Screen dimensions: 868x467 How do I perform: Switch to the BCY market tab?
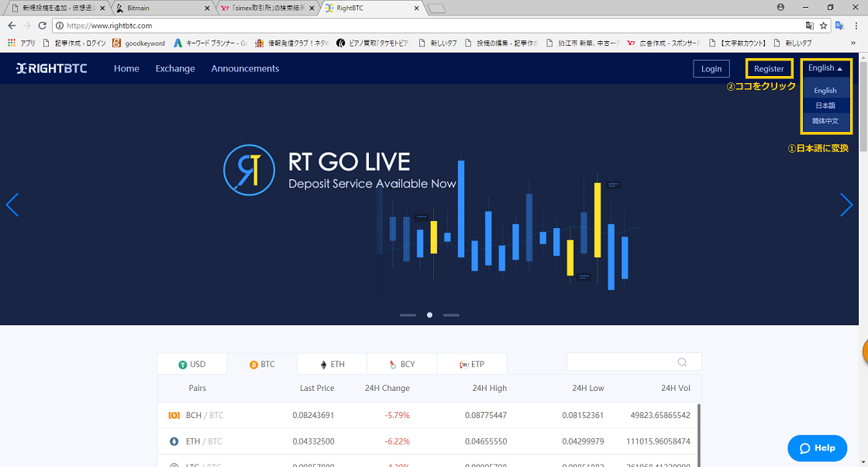tap(402, 364)
